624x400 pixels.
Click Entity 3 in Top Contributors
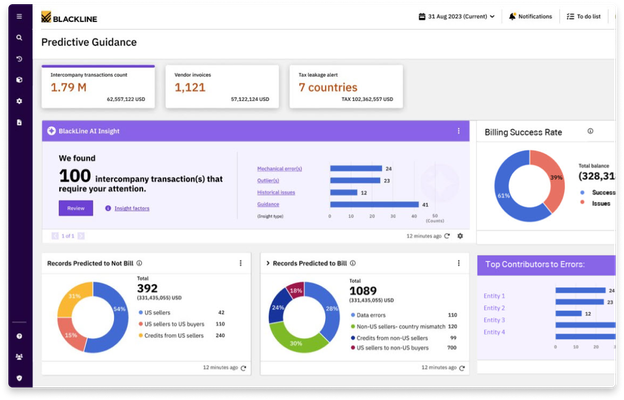coord(494,320)
